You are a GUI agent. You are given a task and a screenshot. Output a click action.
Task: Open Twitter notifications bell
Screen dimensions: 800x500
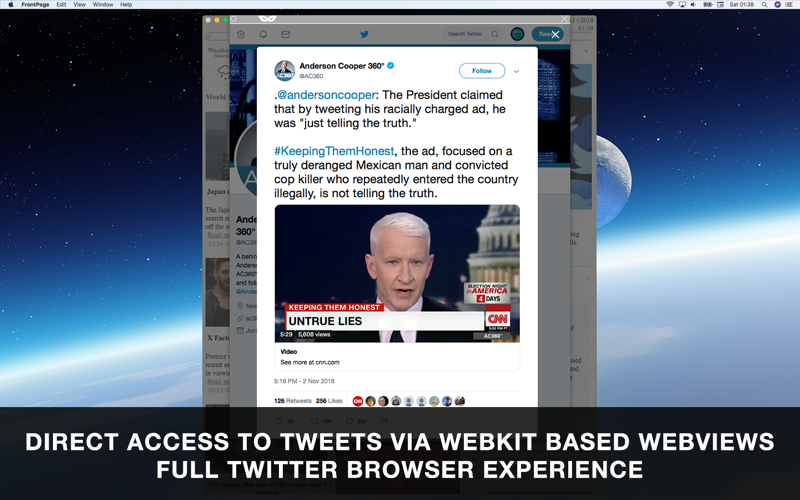tap(263, 35)
